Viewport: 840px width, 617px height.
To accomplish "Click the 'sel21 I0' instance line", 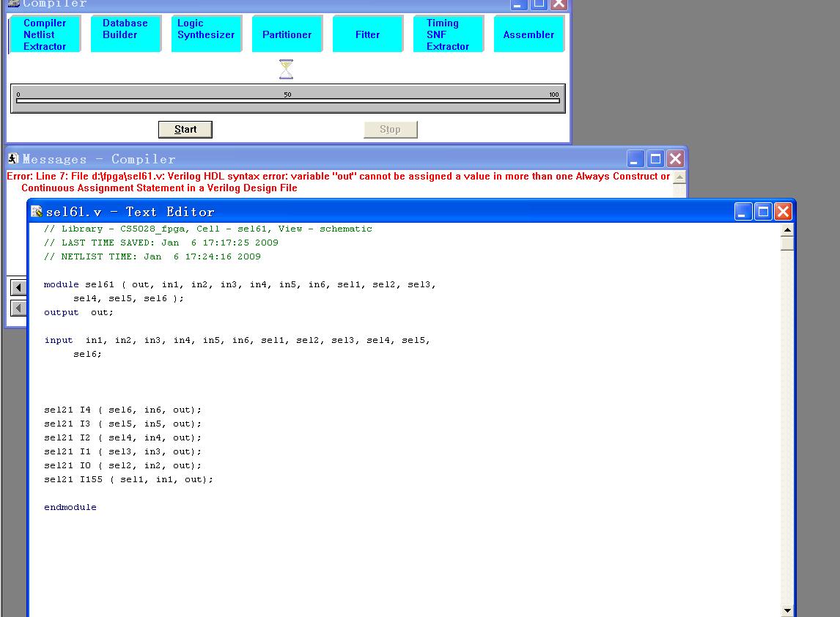I will point(122,465).
